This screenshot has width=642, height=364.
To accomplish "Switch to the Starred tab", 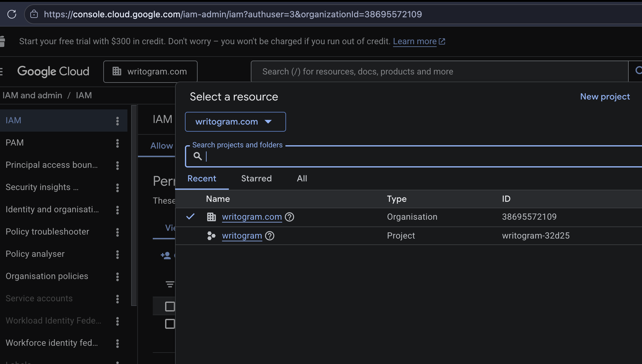I will pos(256,179).
